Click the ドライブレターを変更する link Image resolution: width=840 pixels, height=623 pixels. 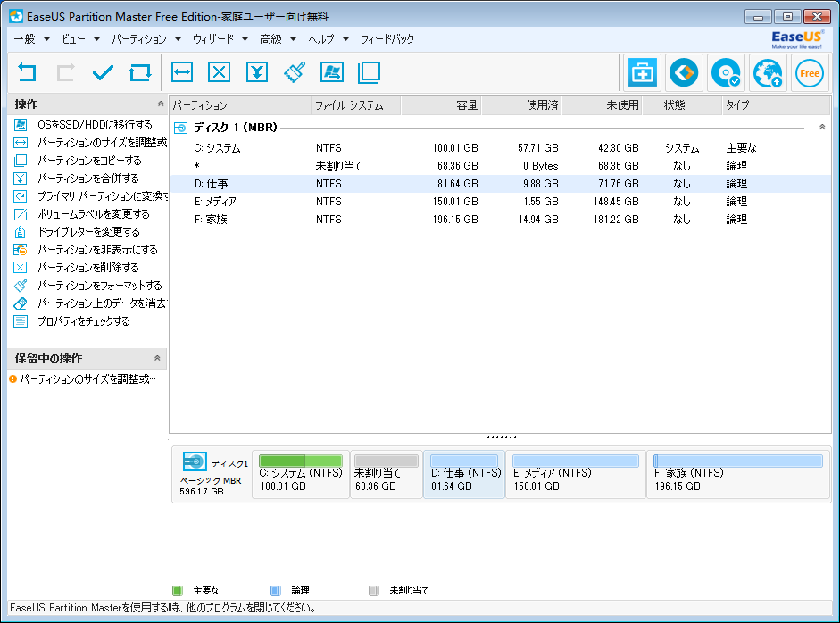pyautogui.click(x=88, y=232)
